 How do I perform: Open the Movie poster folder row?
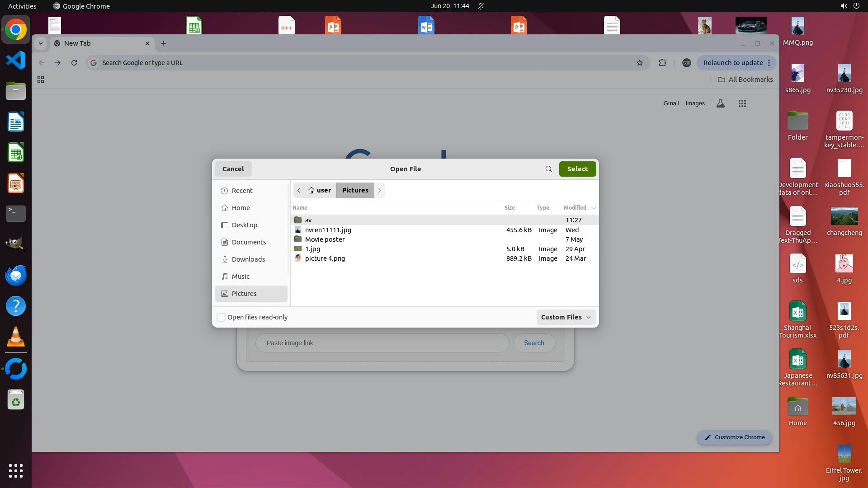coord(325,239)
